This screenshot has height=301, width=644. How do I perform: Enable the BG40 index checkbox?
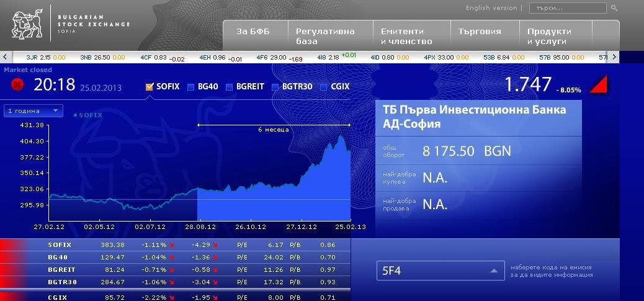(x=190, y=87)
